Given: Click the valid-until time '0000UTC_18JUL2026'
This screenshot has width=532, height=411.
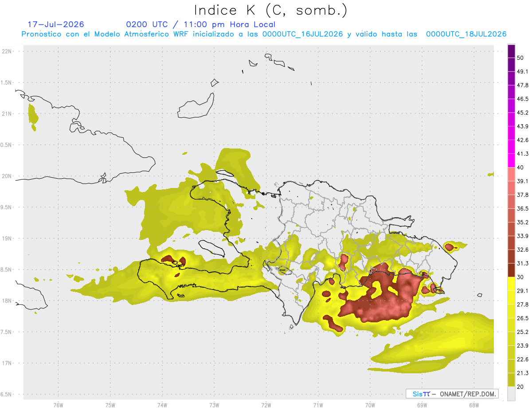Looking at the screenshot, I should pyautogui.click(x=466, y=34).
